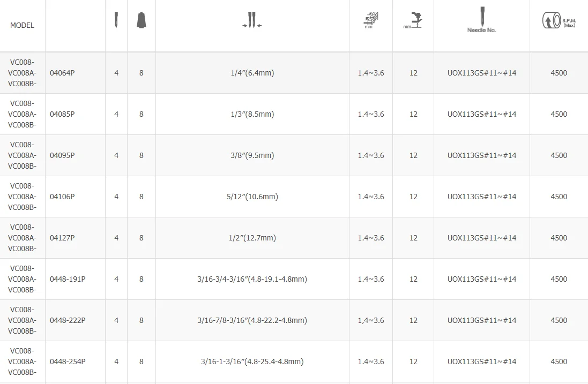Viewport: 588px width, 384px height.
Task: Click the stitch length mm icon
Action: click(x=371, y=20)
